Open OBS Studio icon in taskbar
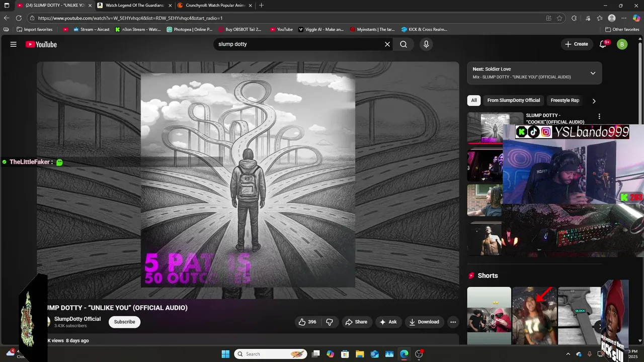Image resolution: width=644 pixels, height=362 pixels. [x=419, y=354]
